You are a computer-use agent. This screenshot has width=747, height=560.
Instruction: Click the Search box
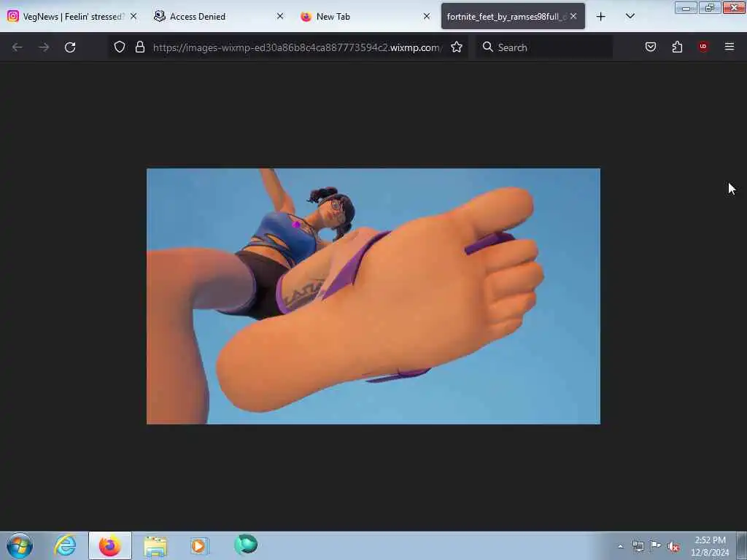pyautogui.click(x=544, y=47)
